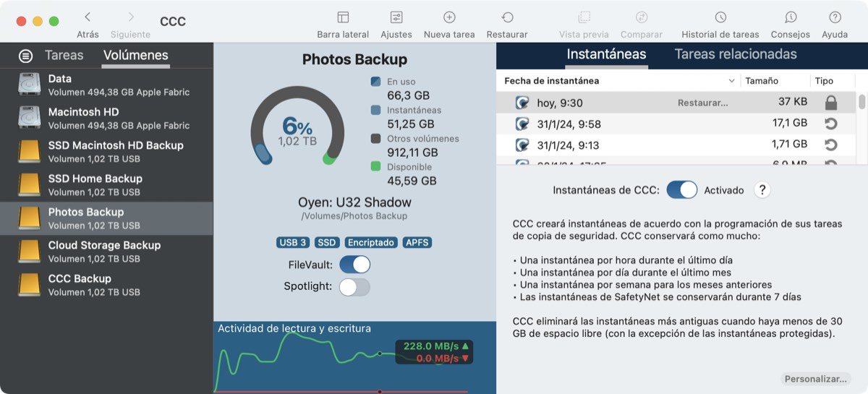Enable the Spotlight switch
This screenshot has height=394, width=868.
355,286
